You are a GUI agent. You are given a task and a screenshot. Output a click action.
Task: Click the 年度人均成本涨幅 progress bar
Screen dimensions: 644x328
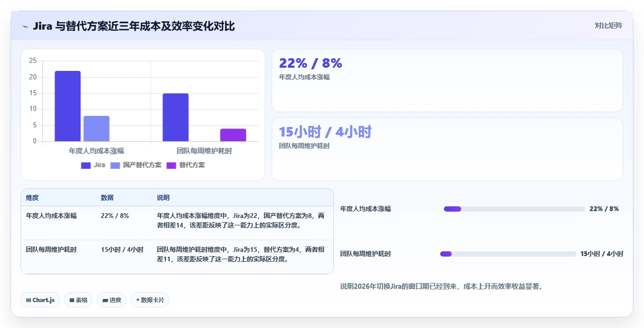tap(515, 209)
